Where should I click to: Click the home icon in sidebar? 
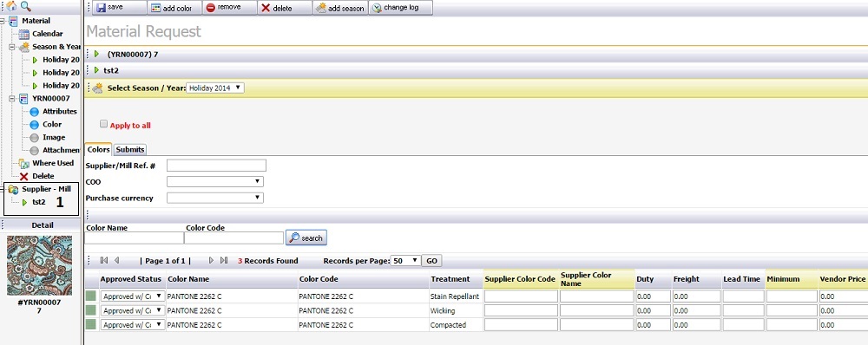(11, 7)
